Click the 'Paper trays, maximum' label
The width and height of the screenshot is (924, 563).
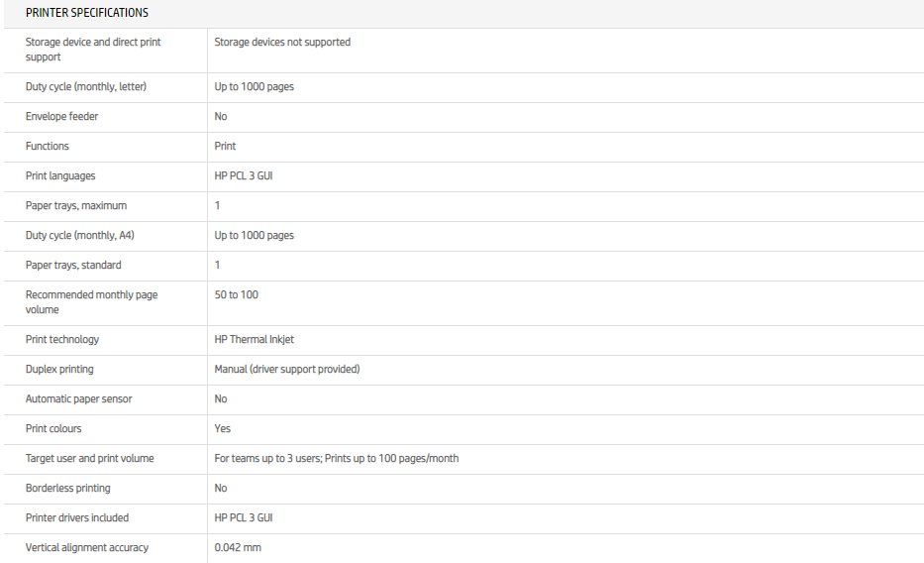coord(76,205)
